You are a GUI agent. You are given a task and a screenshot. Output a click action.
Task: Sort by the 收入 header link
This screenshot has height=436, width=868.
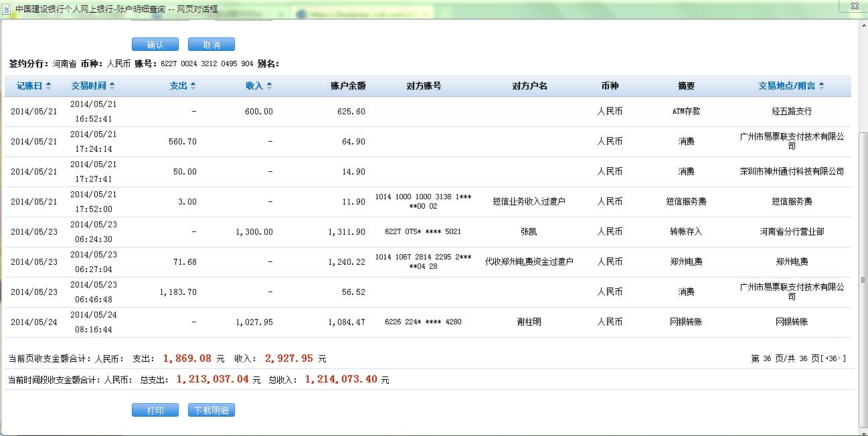coord(254,86)
